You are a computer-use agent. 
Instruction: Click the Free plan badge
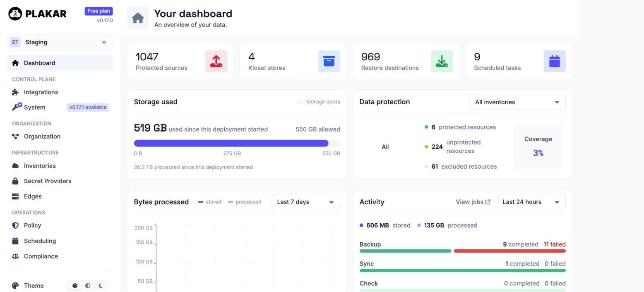click(99, 11)
